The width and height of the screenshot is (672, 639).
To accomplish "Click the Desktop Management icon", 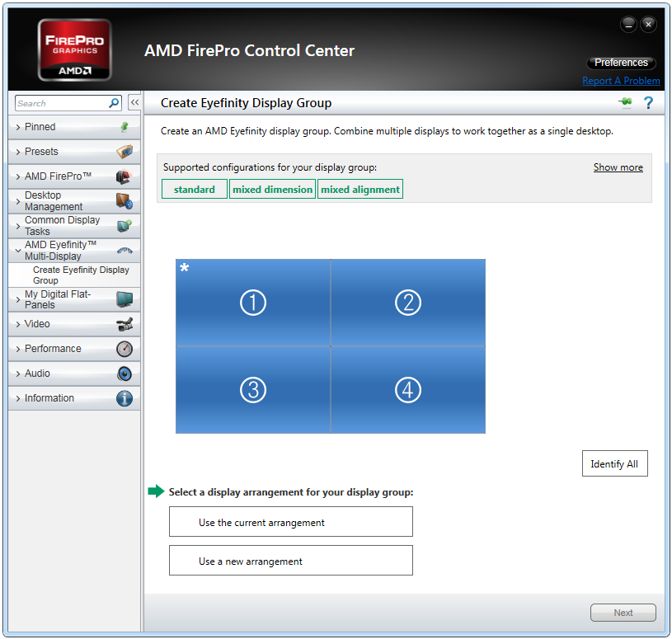I will tap(125, 201).
